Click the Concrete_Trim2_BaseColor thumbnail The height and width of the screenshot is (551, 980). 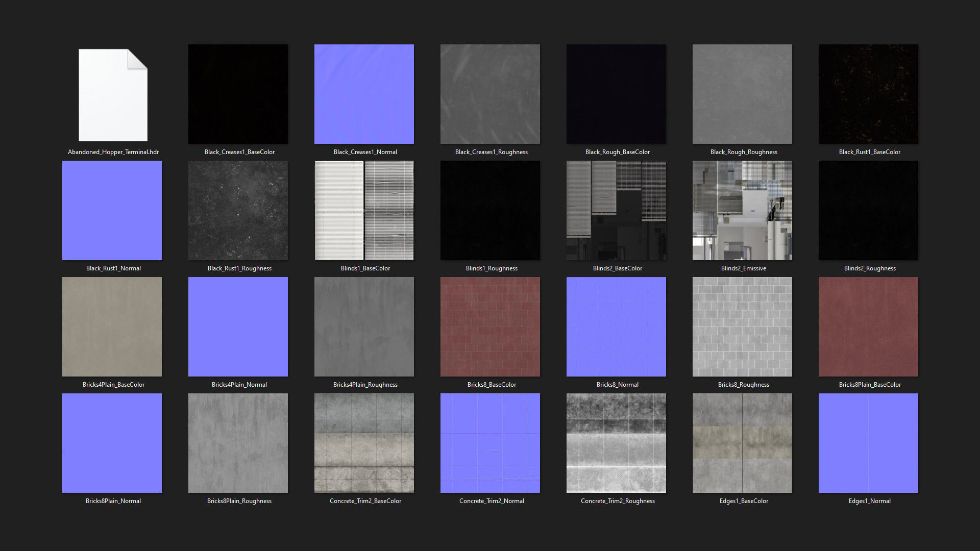(x=364, y=443)
